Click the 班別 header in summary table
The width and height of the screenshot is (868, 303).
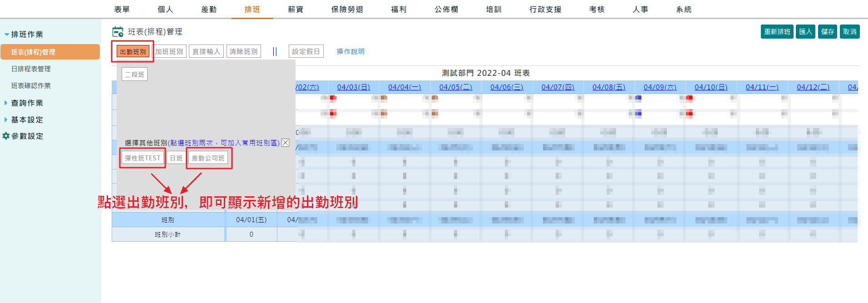click(x=168, y=220)
